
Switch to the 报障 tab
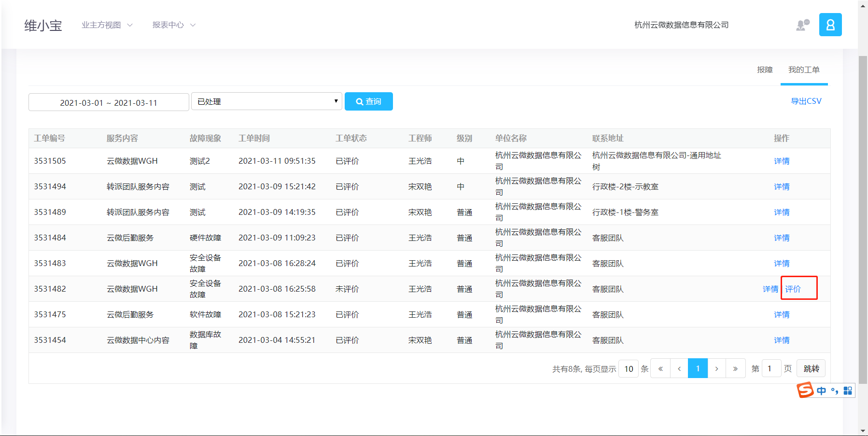(765, 70)
